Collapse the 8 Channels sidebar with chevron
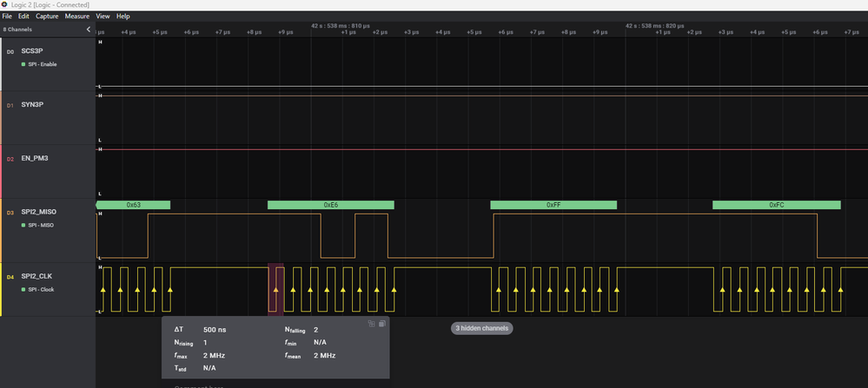This screenshot has height=388, width=868. pyautogui.click(x=88, y=29)
